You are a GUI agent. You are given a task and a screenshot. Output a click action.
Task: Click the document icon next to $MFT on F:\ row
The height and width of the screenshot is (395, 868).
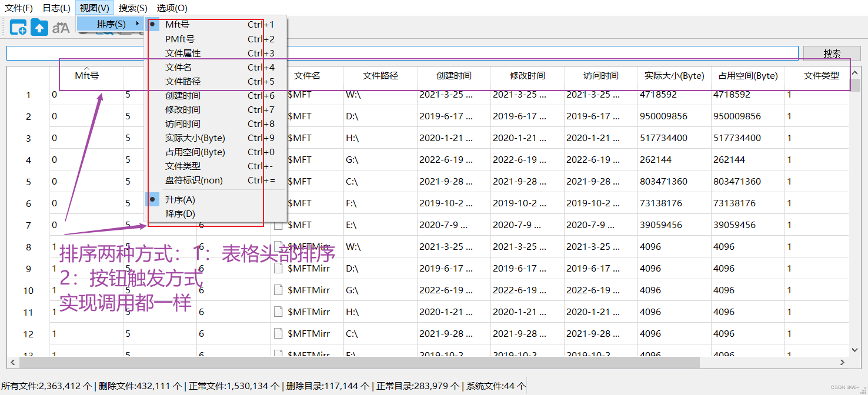[279, 203]
